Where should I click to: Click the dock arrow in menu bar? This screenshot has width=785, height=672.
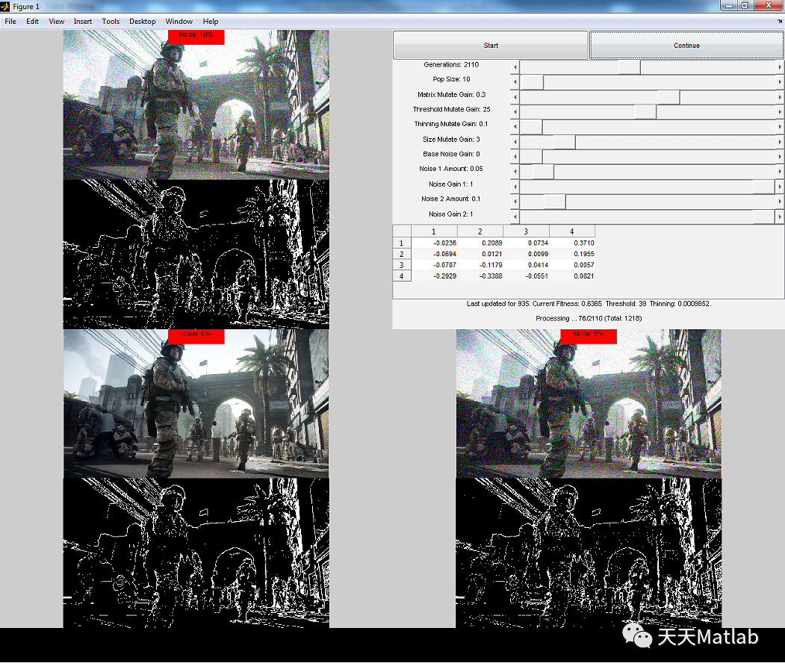point(780,21)
